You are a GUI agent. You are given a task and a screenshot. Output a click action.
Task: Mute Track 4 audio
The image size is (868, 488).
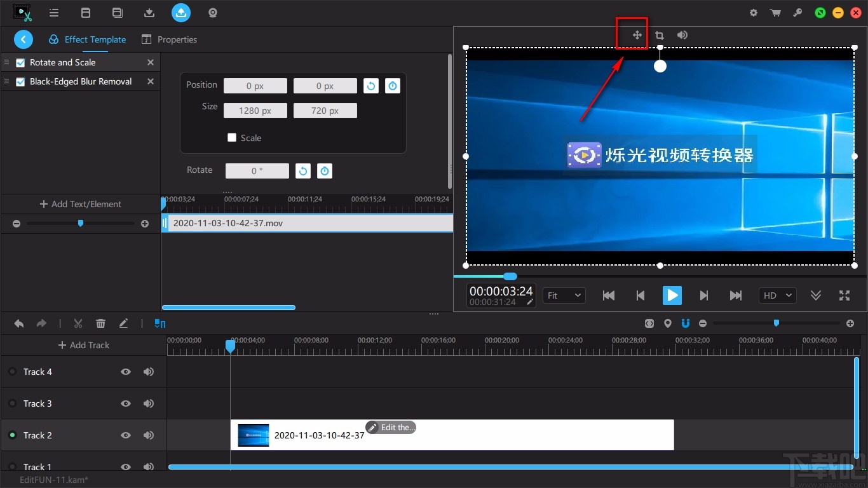click(149, 372)
